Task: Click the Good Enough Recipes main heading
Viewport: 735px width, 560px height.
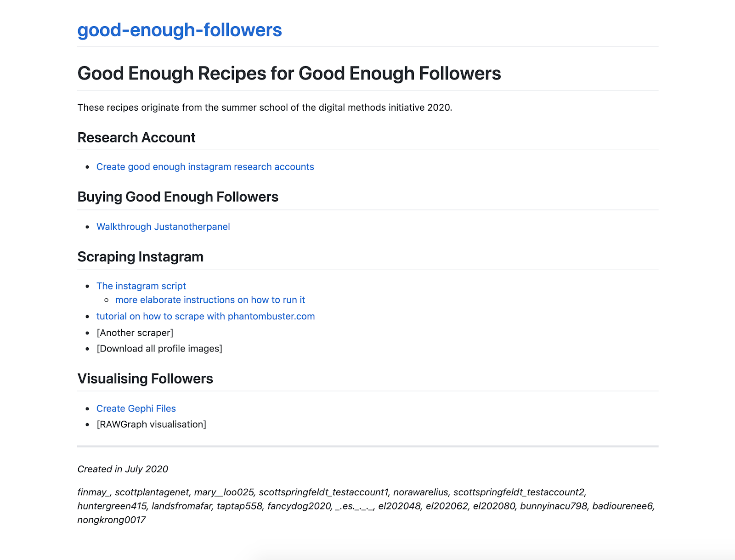Action: [x=289, y=74]
